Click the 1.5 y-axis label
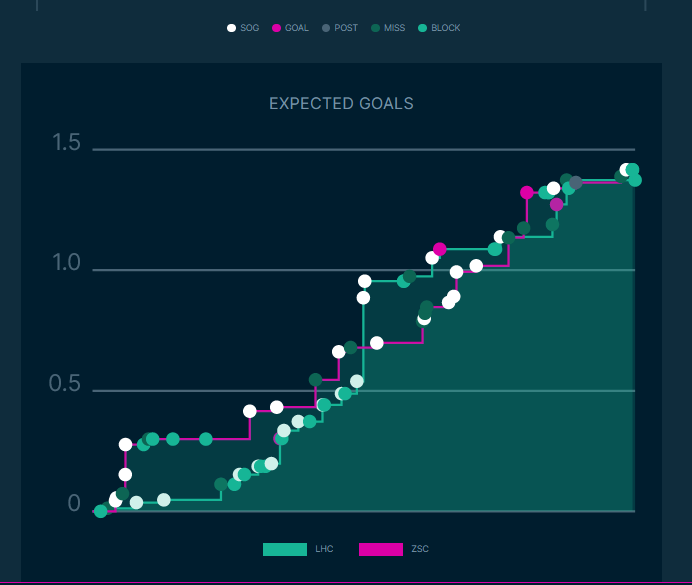 67,143
